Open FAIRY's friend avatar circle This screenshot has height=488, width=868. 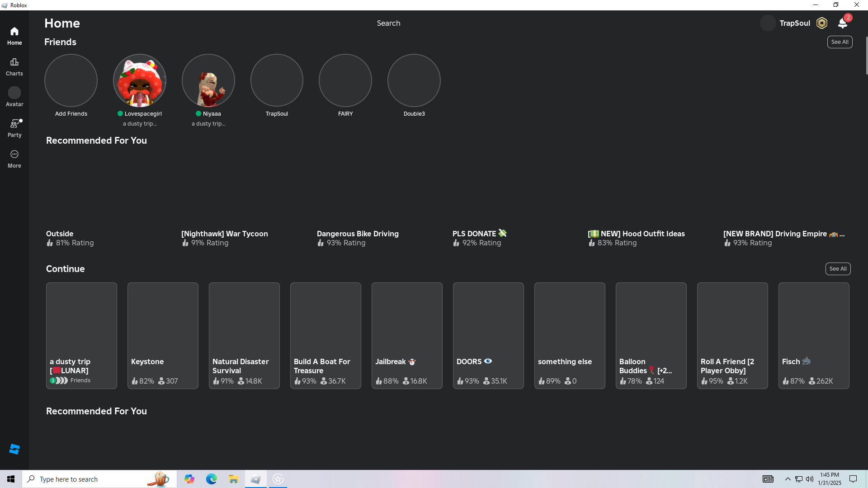(x=345, y=80)
